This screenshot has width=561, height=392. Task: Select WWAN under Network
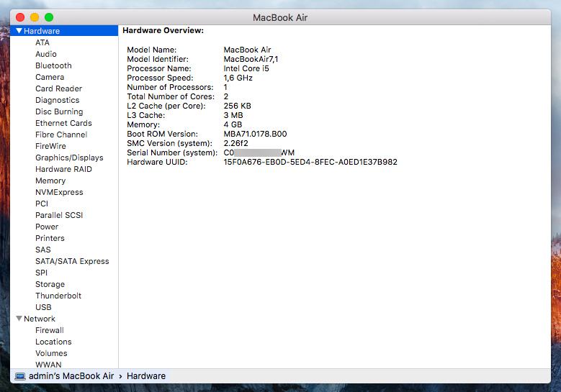click(x=48, y=365)
